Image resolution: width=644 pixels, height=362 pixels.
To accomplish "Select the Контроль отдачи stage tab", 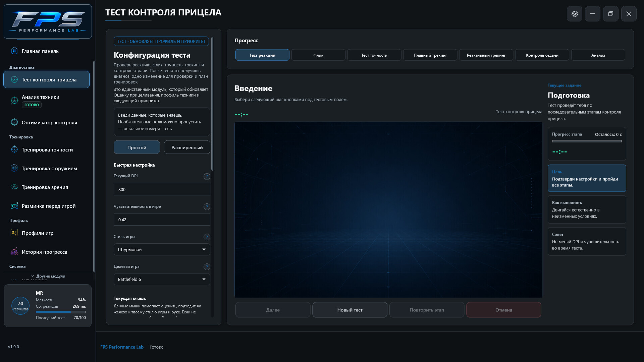I will [x=542, y=55].
